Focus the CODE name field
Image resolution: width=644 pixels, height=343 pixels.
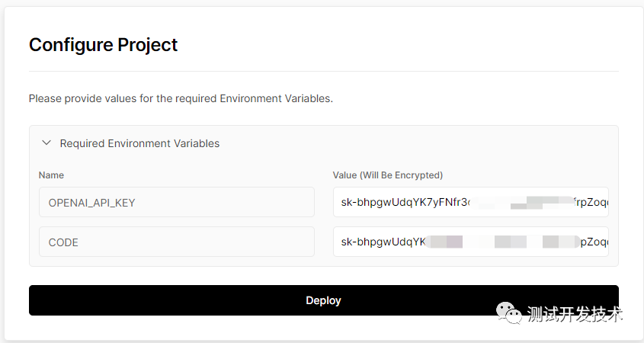click(x=176, y=242)
